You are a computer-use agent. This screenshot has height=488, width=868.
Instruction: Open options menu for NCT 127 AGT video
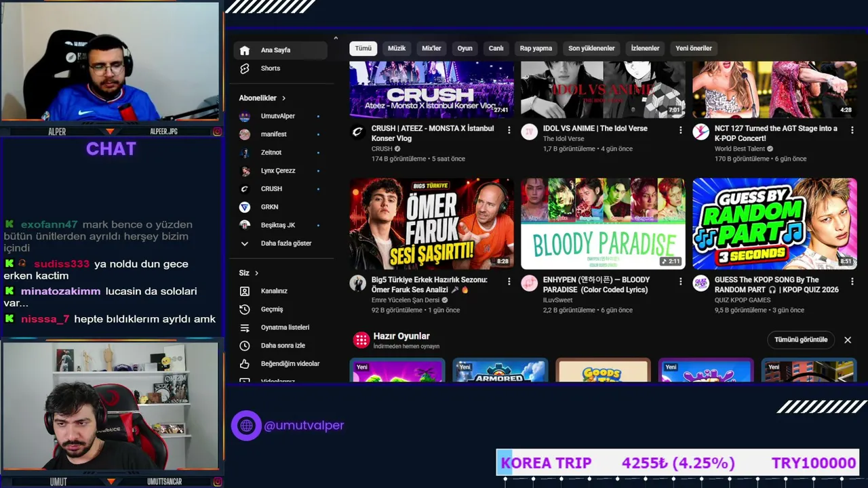click(x=852, y=130)
